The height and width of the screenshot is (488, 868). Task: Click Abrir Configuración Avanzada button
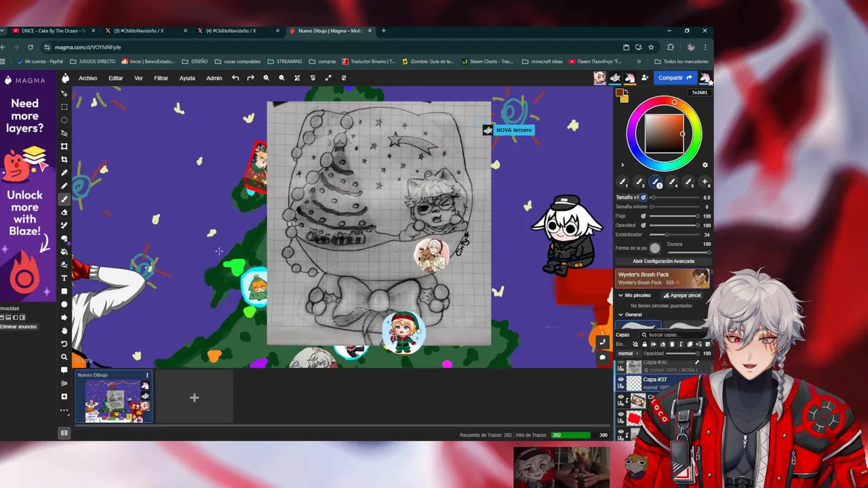coord(663,261)
